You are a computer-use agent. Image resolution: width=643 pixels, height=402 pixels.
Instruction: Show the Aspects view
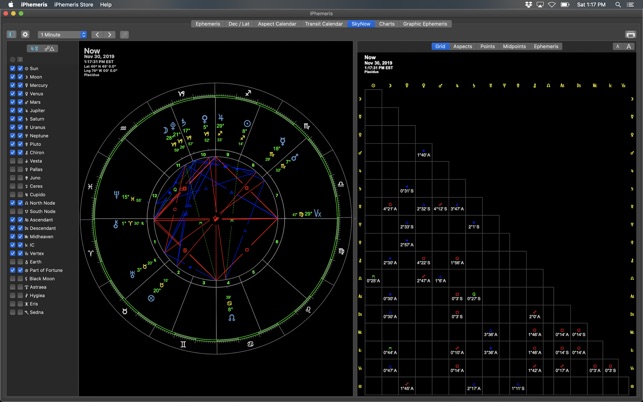(463, 46)
